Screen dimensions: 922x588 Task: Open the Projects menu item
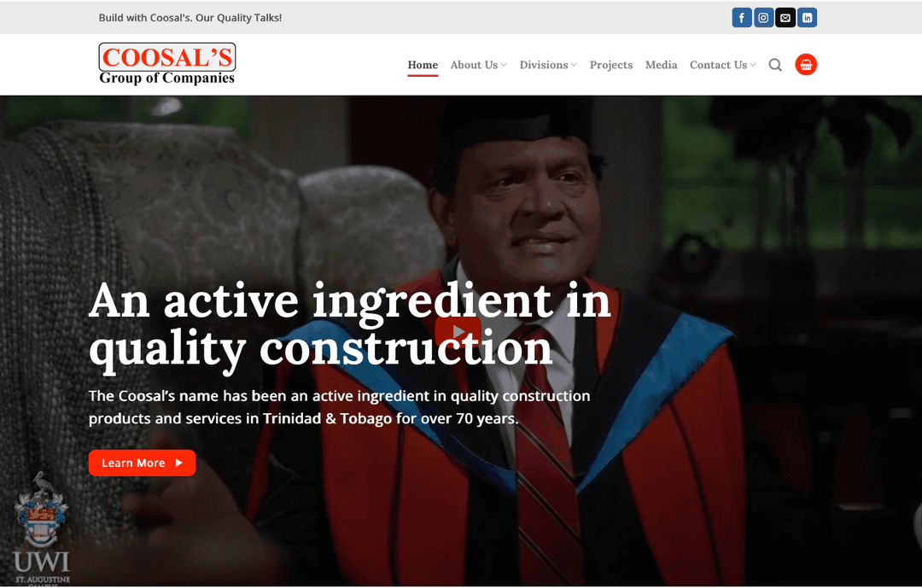pyautogui.click(x=611, y=65)
